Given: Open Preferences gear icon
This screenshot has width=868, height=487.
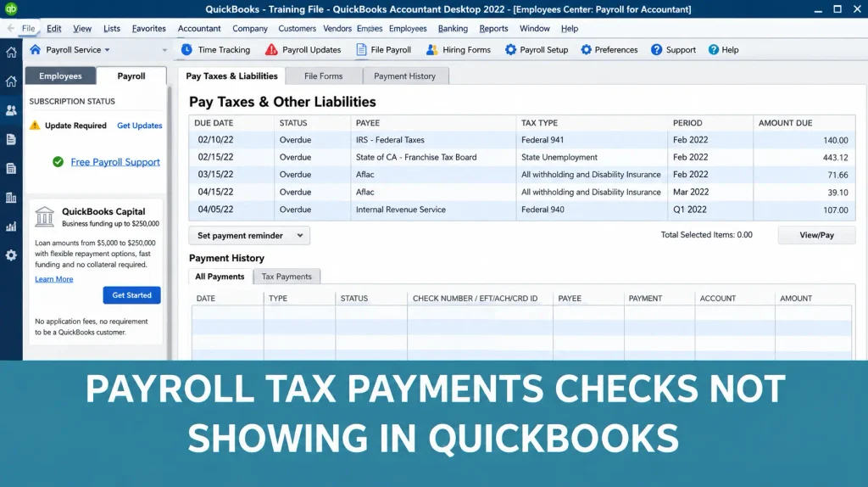Looking at the screenshot, I should pos(586,49).
